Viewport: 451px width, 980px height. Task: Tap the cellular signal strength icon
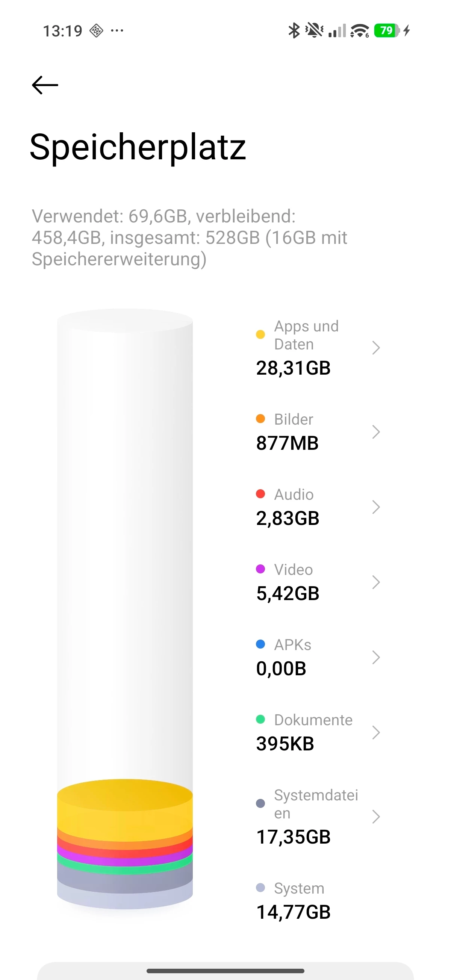[x=337, y=30]
